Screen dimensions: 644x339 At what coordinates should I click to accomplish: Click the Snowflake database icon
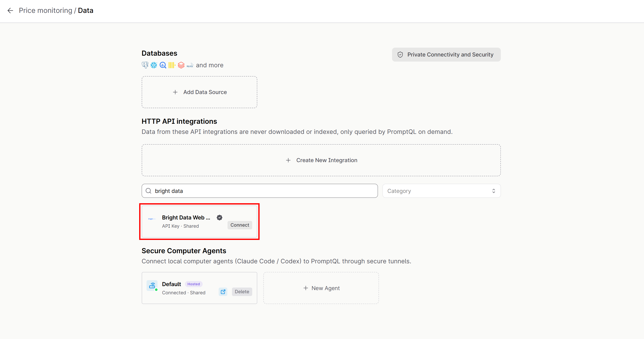(x=154, y=65)
